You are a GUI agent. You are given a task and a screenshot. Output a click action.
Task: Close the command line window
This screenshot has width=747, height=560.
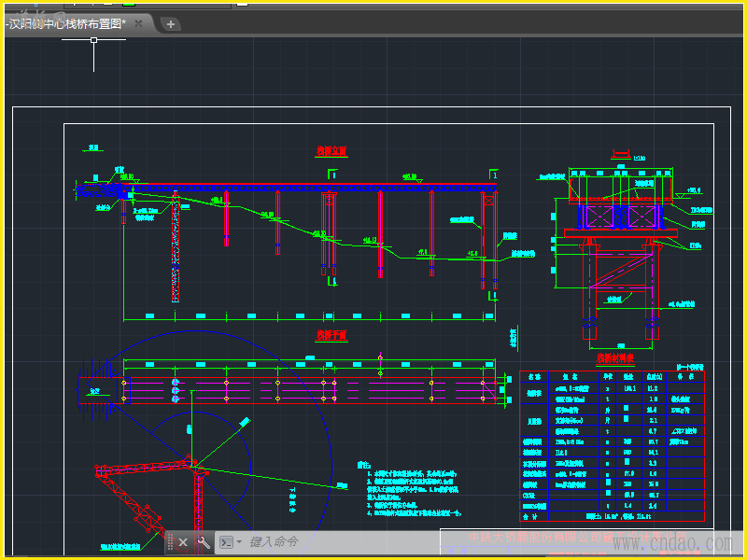pyautogui.click(x=183, y=542)
